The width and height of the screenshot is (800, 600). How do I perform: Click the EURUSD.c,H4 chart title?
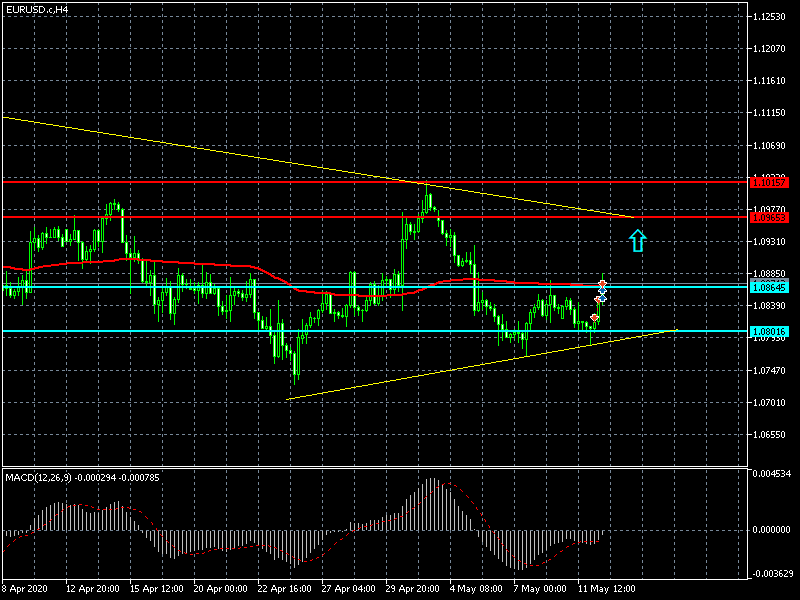click(38, 9)
